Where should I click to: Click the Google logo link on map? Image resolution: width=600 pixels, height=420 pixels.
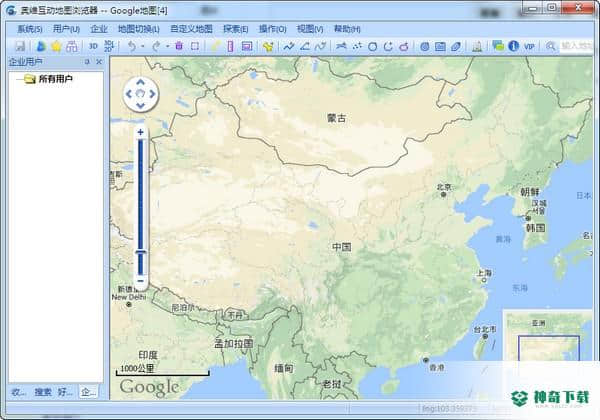click(149, 387)
